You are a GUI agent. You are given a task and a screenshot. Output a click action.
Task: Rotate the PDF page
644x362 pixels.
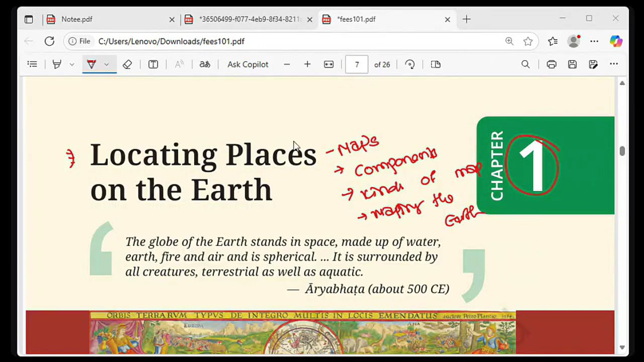(410, 64)
